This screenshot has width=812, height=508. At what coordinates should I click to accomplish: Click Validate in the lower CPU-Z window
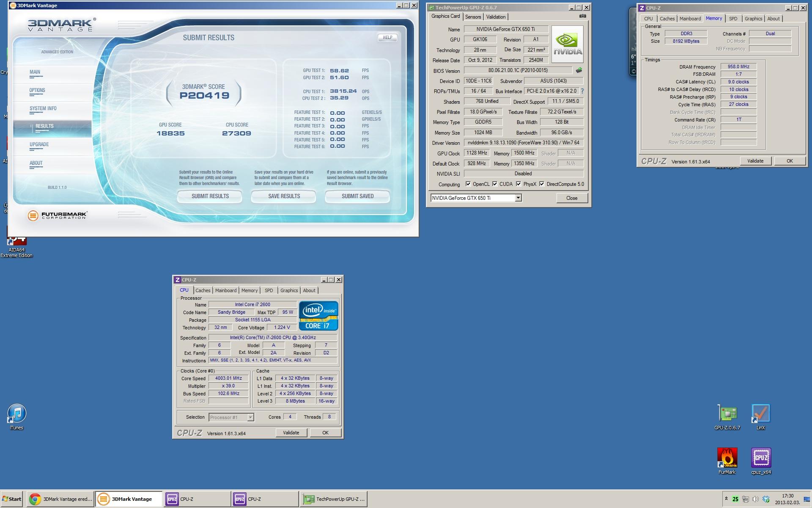291,433
